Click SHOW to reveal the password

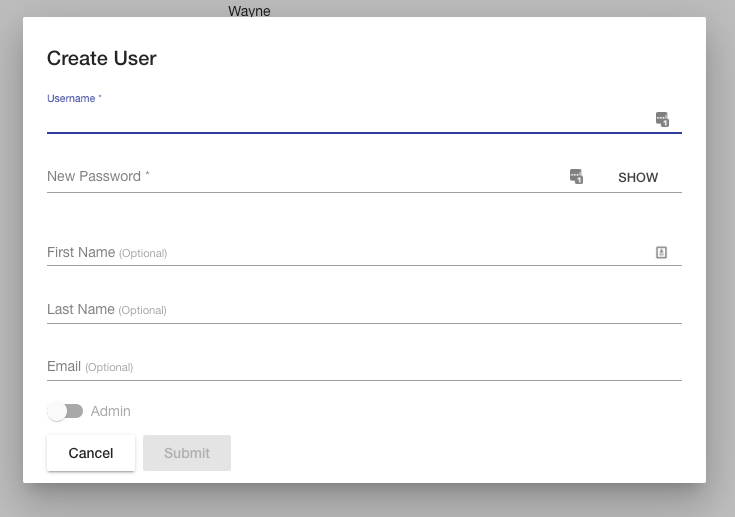(638, 177)
